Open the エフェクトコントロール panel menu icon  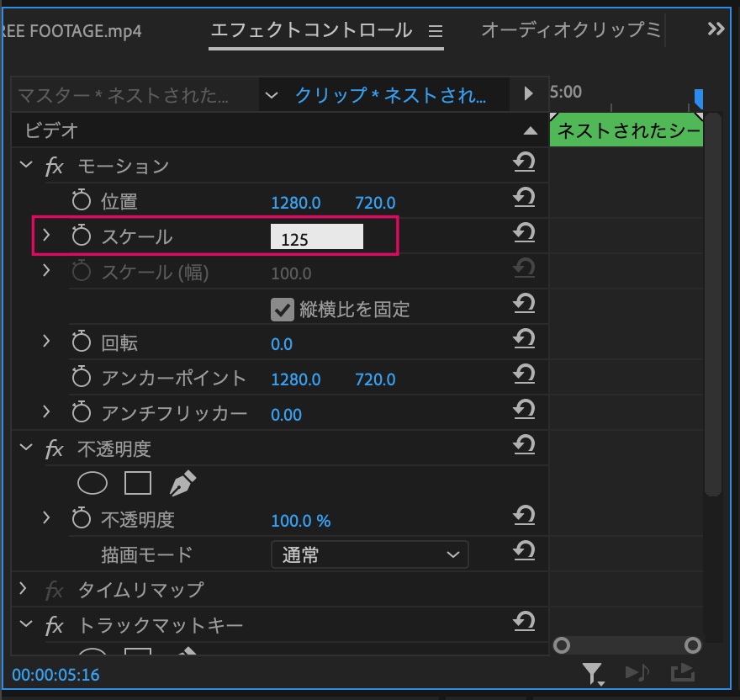point(436,32)
